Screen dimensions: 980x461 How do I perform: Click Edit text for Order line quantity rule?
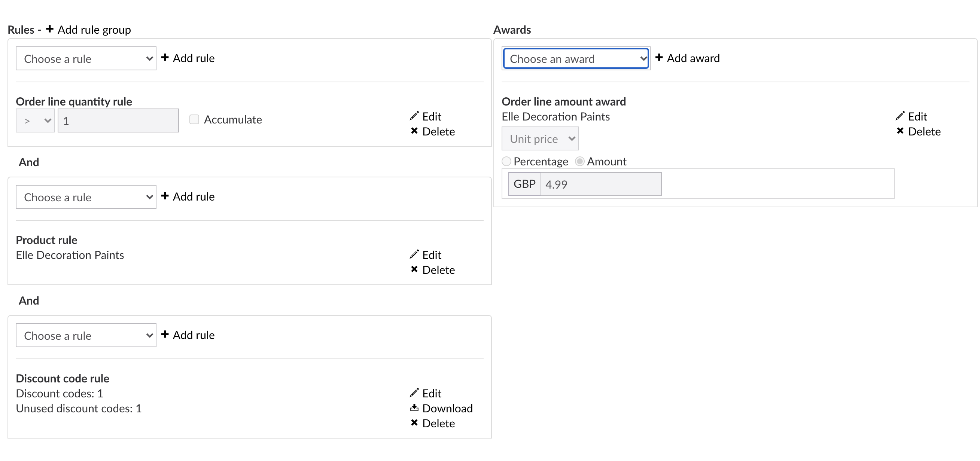[x=432, y=116]
